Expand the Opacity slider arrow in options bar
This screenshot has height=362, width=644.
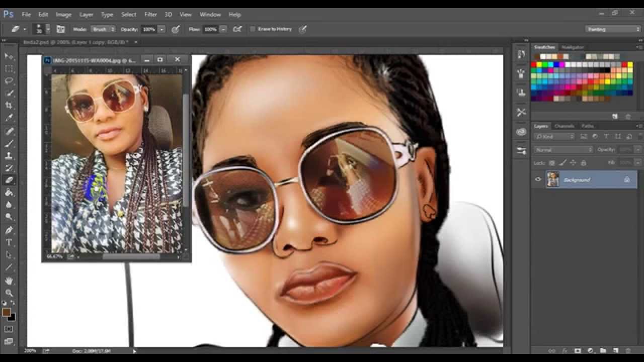pos(162,29)
